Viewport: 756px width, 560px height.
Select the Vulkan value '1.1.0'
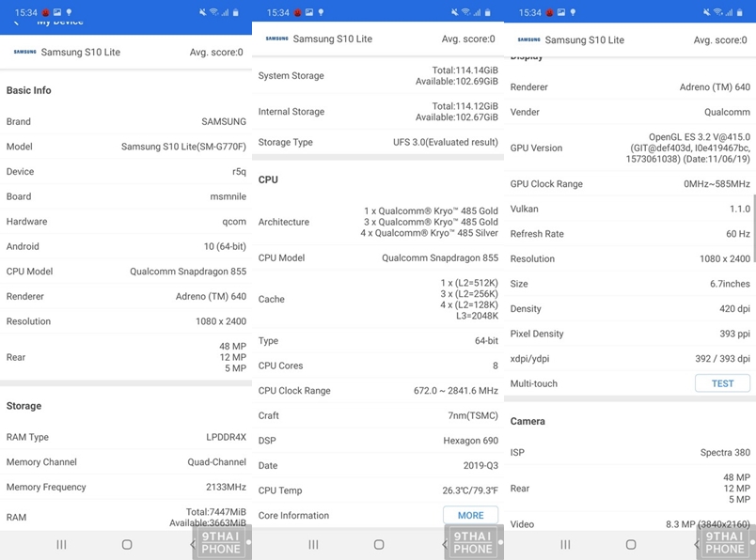click(740, 210)
